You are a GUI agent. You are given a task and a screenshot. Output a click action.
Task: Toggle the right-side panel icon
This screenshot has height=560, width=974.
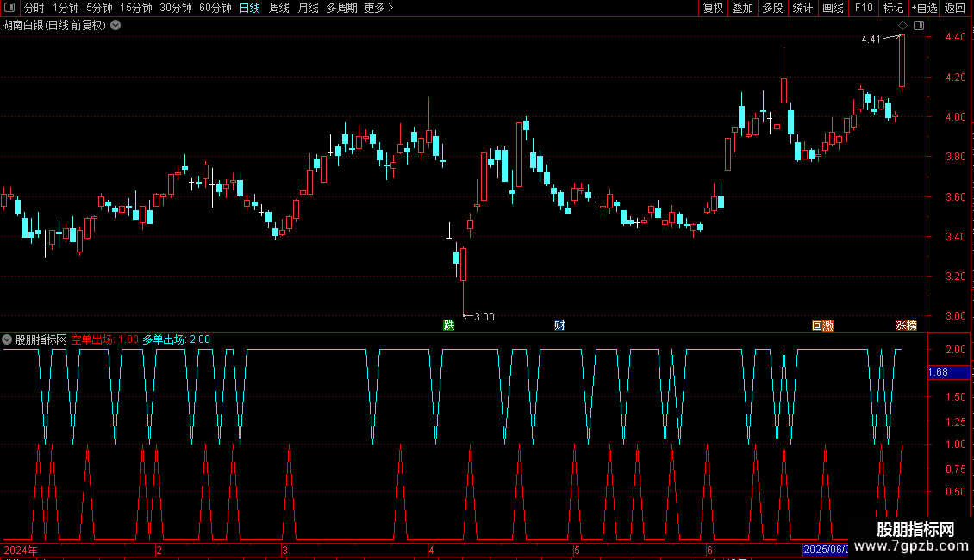click(x=919, y=26)
